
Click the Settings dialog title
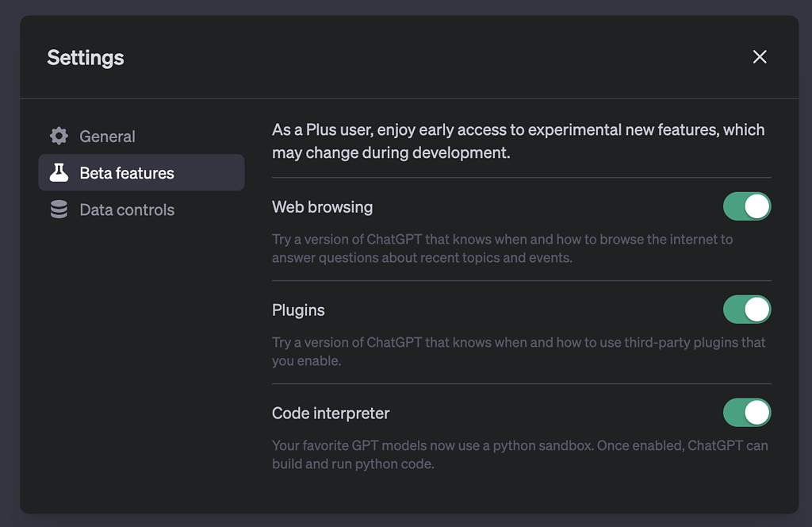(x=85, y=57)
